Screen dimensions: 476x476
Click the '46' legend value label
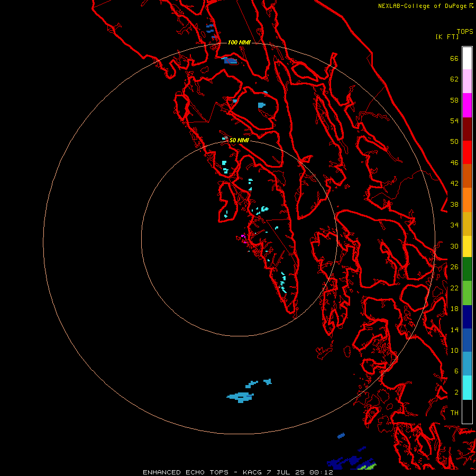454,163
